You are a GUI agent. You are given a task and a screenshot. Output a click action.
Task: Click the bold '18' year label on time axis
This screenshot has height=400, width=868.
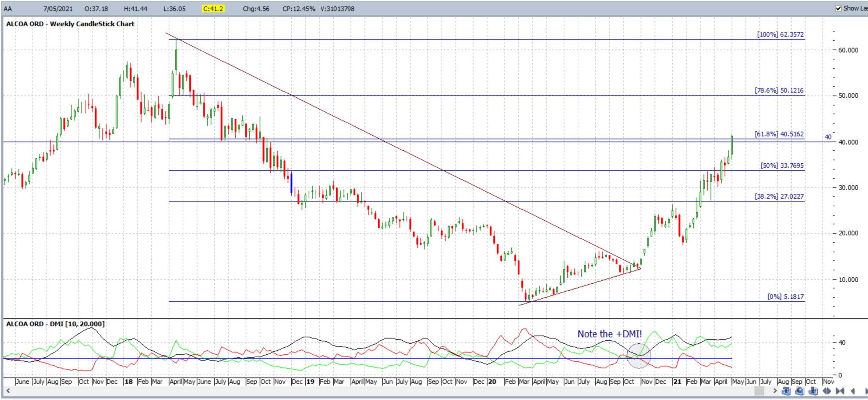pos(128,382)
